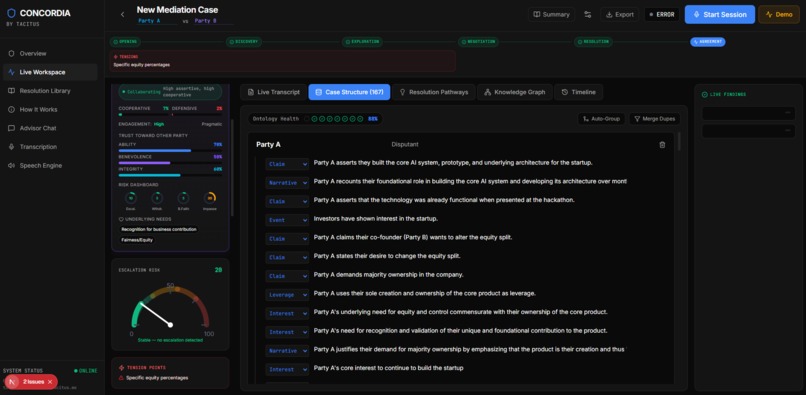Image resolution: width=806 pixels, height=395 pixels.
Task: Open Narrative dropdown for 'justifies their demand'
Action: (x=287, y=351)
